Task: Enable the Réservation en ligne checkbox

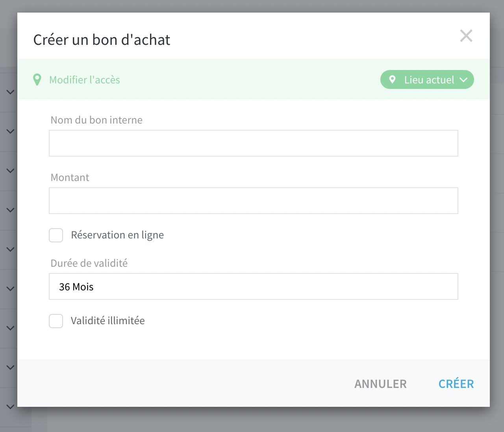Action: pos(56,235)
